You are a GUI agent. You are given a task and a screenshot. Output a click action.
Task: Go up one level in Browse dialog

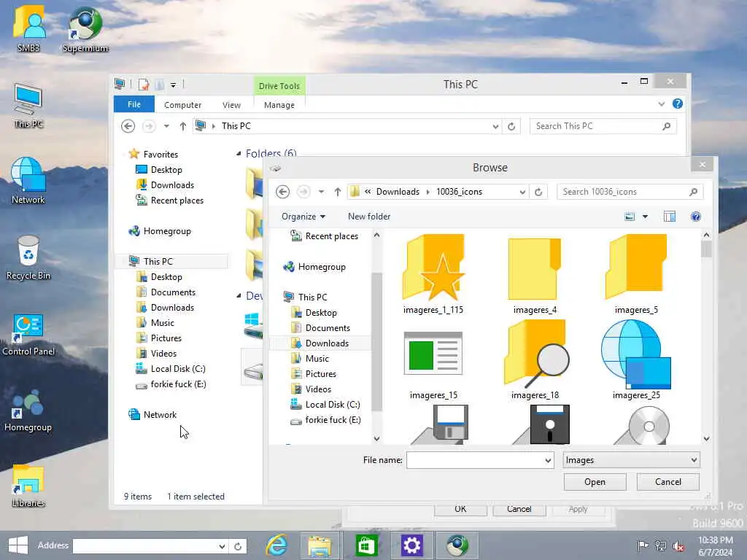338,192
